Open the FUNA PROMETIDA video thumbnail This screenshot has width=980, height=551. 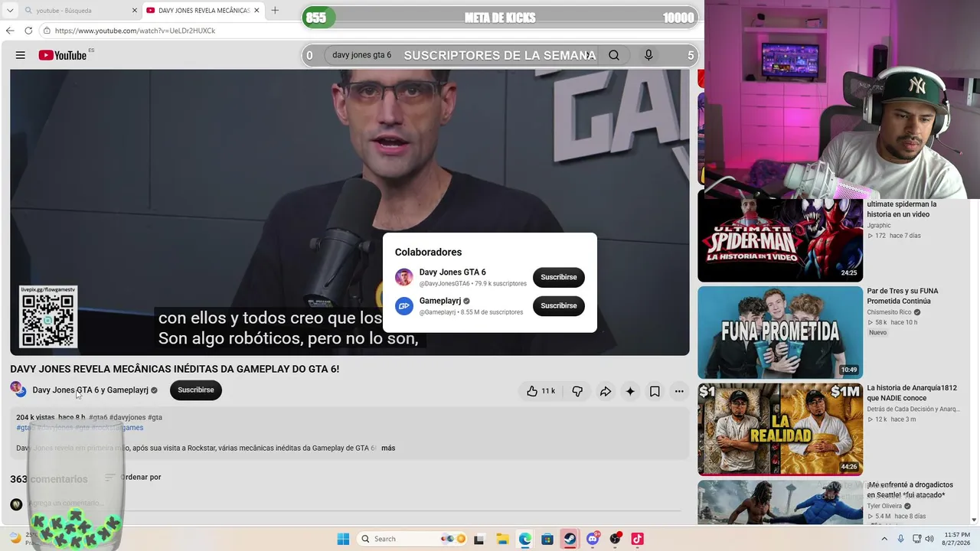pyautogui.click(x=780, y=332)
